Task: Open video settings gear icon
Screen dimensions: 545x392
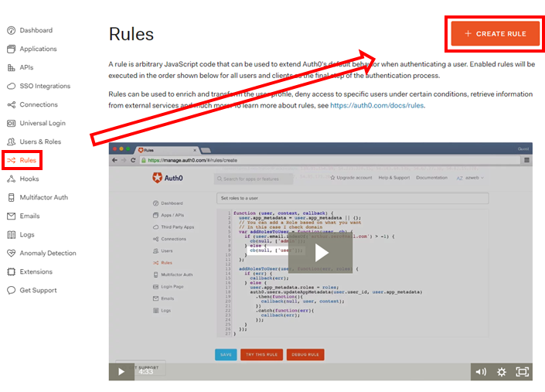Action: (501, 372)
